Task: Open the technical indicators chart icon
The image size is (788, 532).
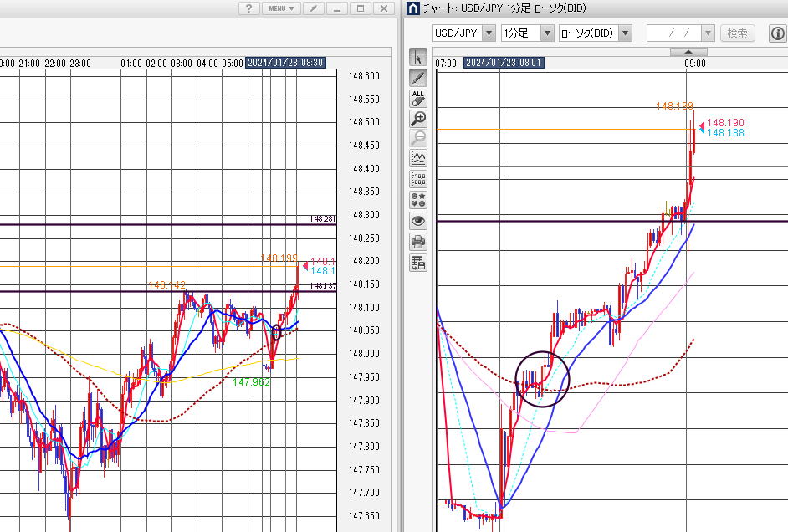Action: point(418,158)
